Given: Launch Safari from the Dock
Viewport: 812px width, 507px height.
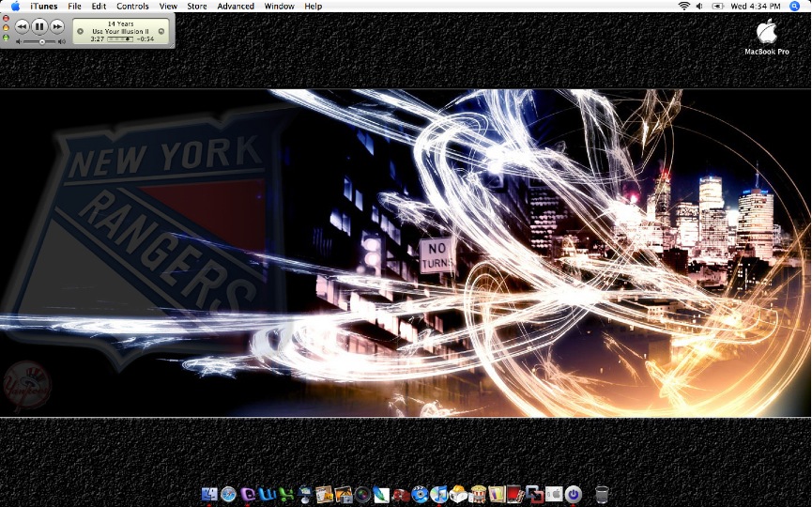Looking at the screenshot, I should click(228, 494).
